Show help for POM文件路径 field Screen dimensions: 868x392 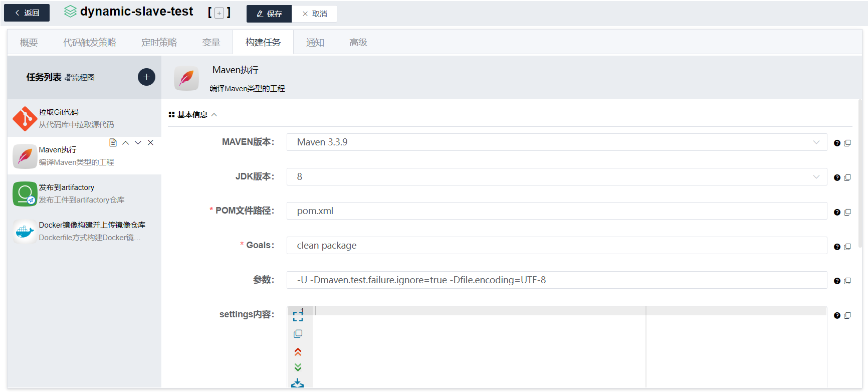click(x=837, y=213)
